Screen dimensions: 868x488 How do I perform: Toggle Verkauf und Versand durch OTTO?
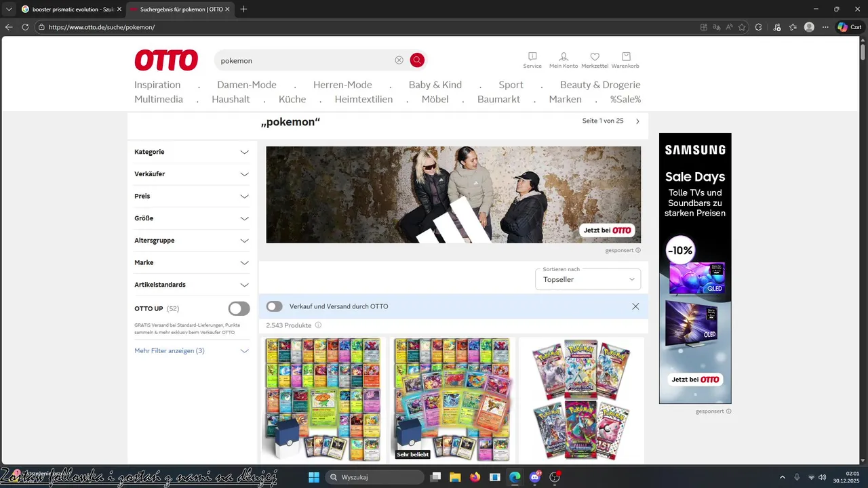(274, 306)
